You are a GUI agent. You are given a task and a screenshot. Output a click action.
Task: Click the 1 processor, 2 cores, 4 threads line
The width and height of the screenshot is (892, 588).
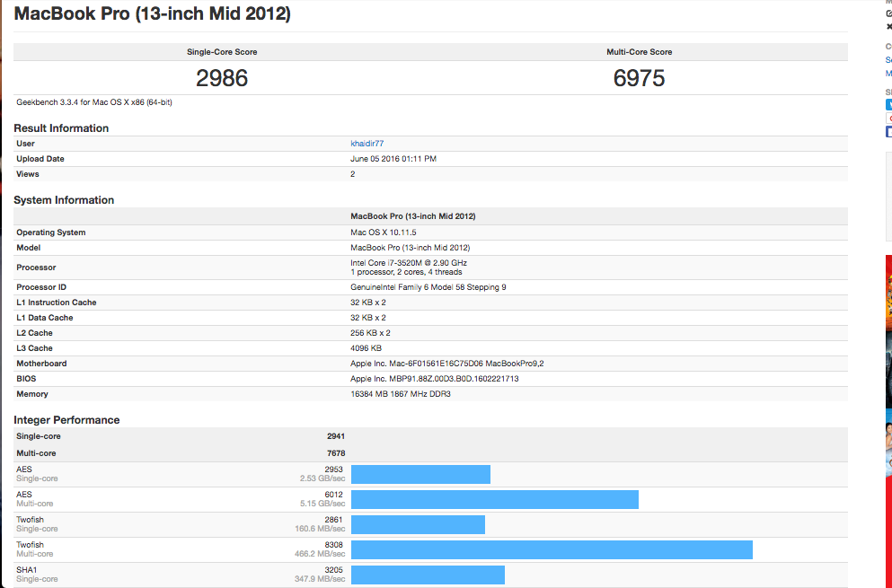tap(406, 272)
